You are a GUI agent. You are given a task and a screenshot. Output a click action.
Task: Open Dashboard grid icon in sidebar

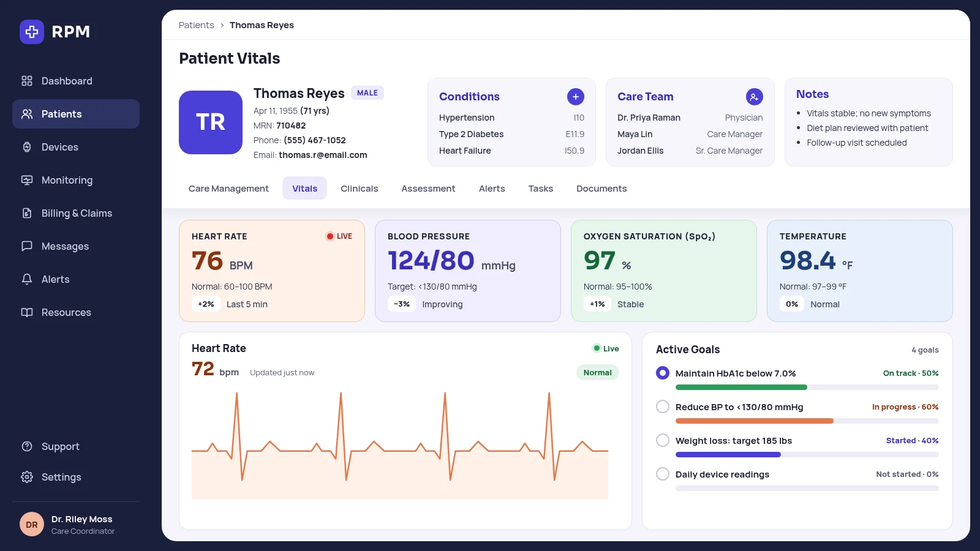tap(27, 81)
